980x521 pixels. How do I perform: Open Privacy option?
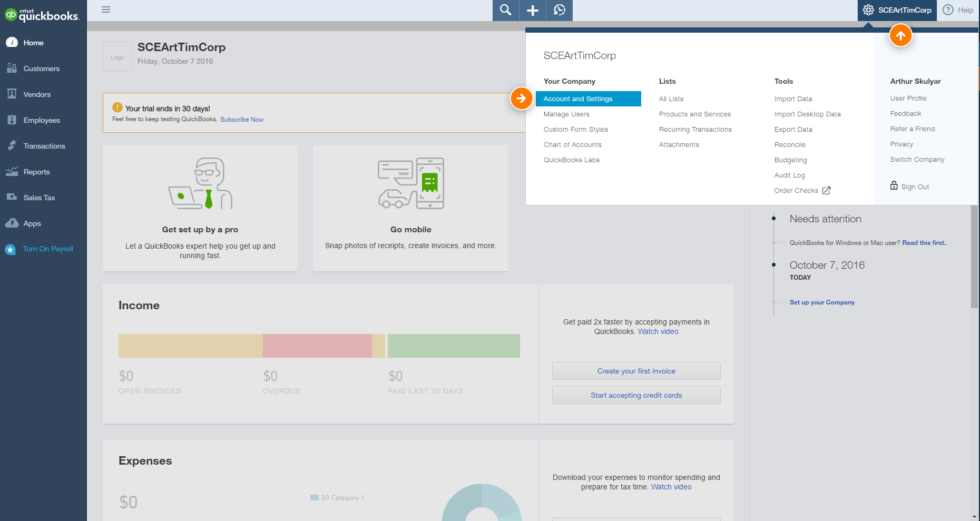(901, 144)
